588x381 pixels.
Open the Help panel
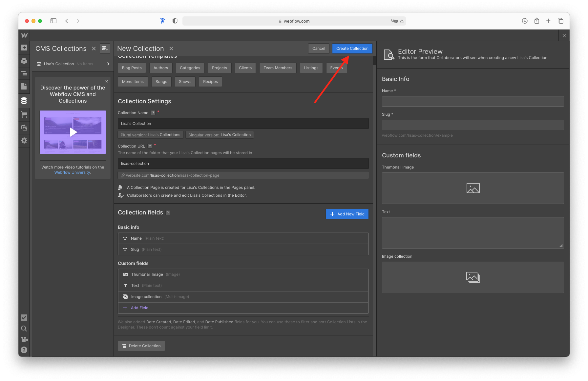tap(24, 350)
